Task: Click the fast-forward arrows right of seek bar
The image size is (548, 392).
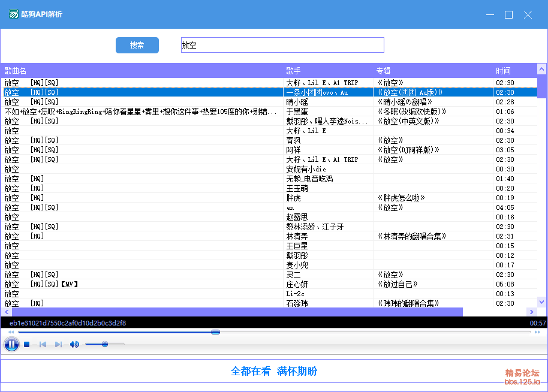Action: point(537,332)
